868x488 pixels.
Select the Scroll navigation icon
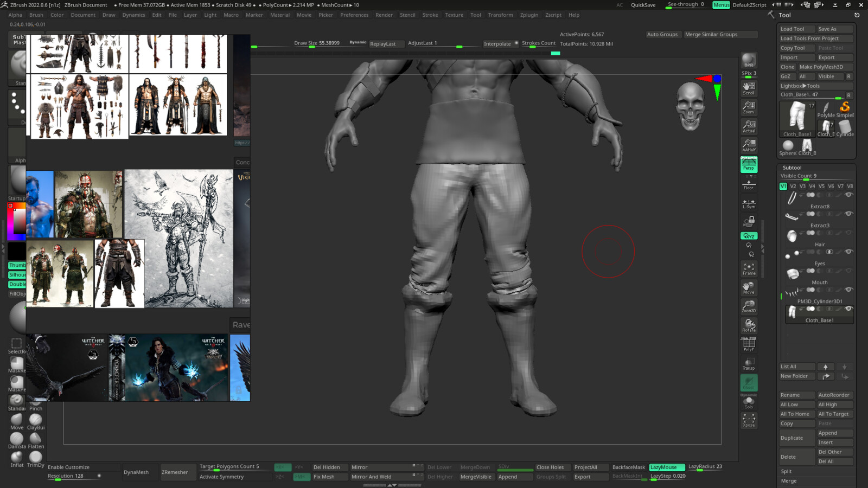point(749,88)
